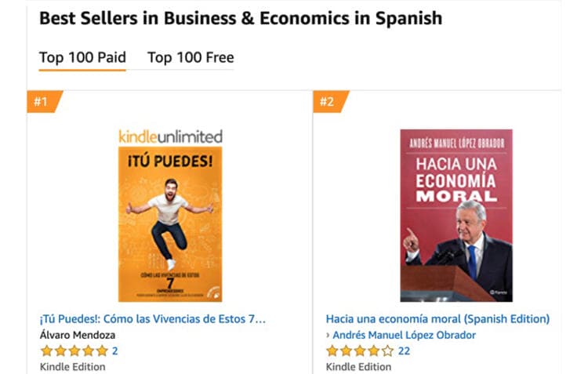This screenshot has height=374, width=588.
Task: Visit Andrés Manuel López Obrador author page
Action: [404, 335]
